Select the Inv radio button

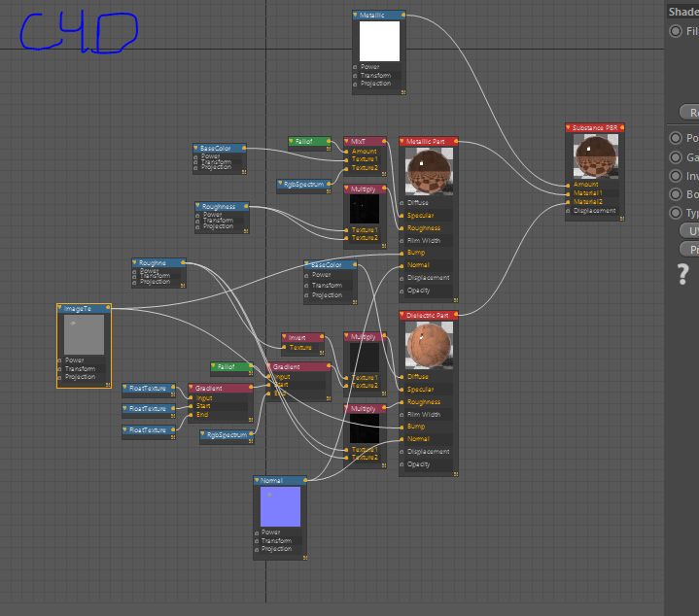pyautogui.click(x=676, y=176)
